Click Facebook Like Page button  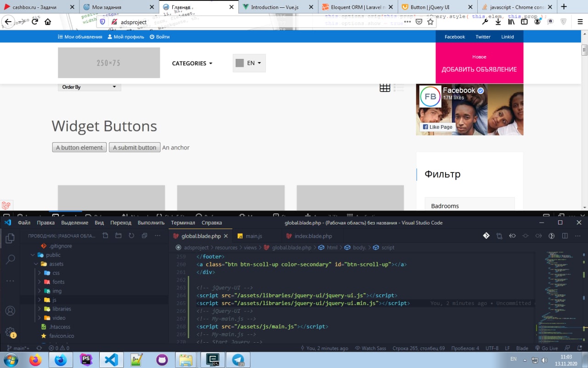(437, 127)
